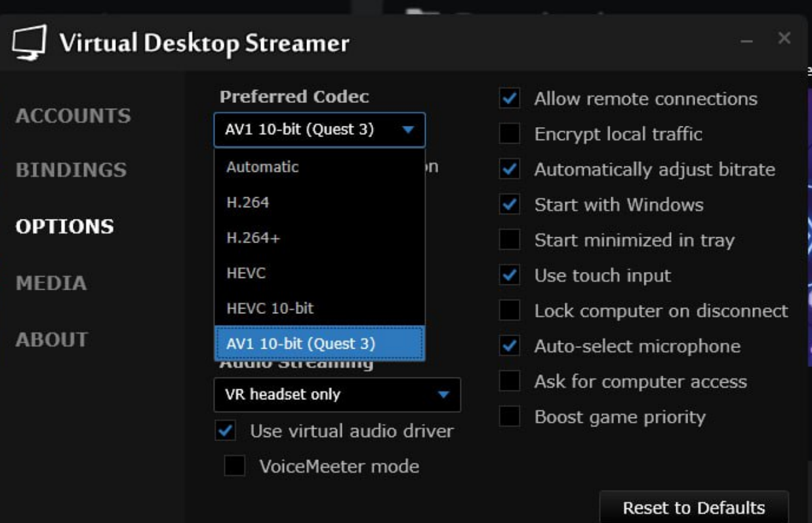Image resolution: width=812 pixels, height=523 pixels.
Task: Uncheck Use virtual audio driver
Action: pyautogui.click(x=226, y=431)
